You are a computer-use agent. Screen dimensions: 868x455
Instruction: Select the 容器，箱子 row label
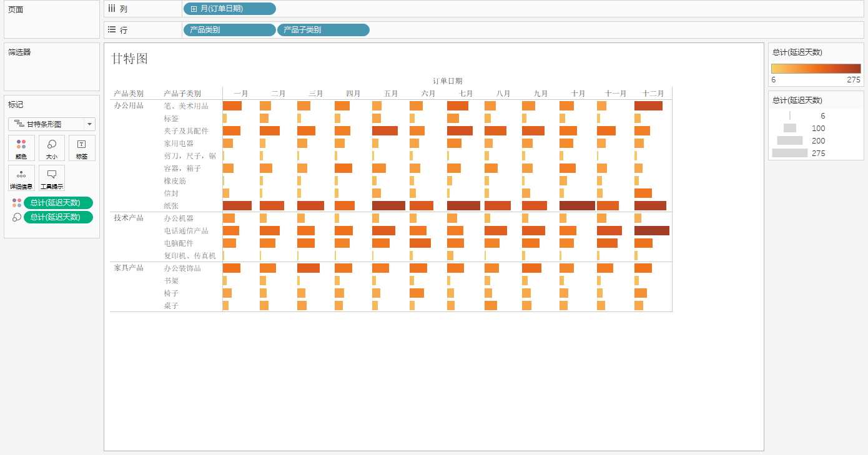tap(182, 169)
